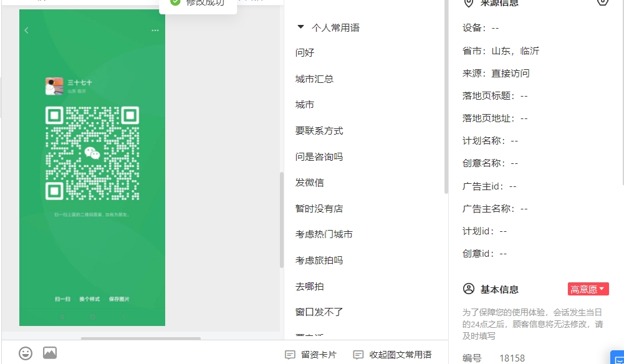Select the quick phrase 要联系方式
Viewport: 624px width, 364px height.
tap(319, 131)
